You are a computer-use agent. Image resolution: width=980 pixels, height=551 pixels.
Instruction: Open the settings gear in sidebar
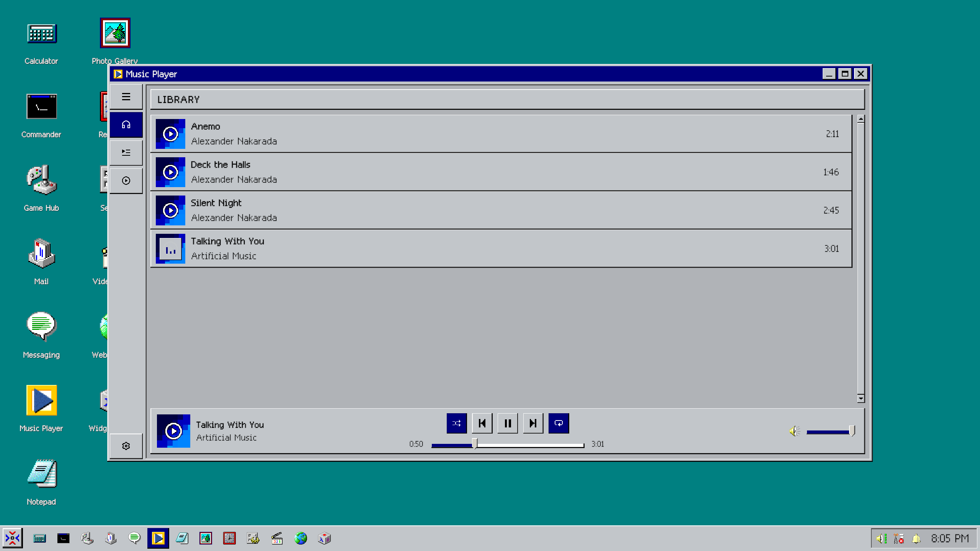tap(126, 446)
